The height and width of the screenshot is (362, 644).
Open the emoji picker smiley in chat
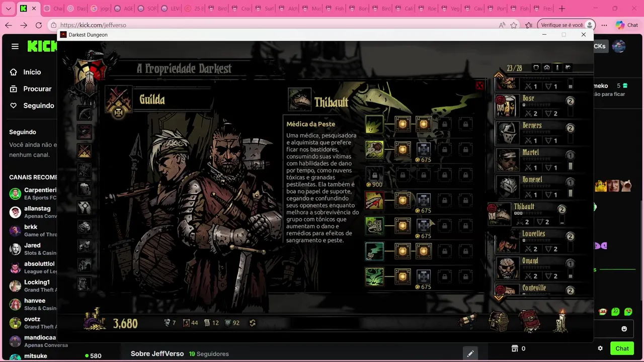[x=624, y=329]
